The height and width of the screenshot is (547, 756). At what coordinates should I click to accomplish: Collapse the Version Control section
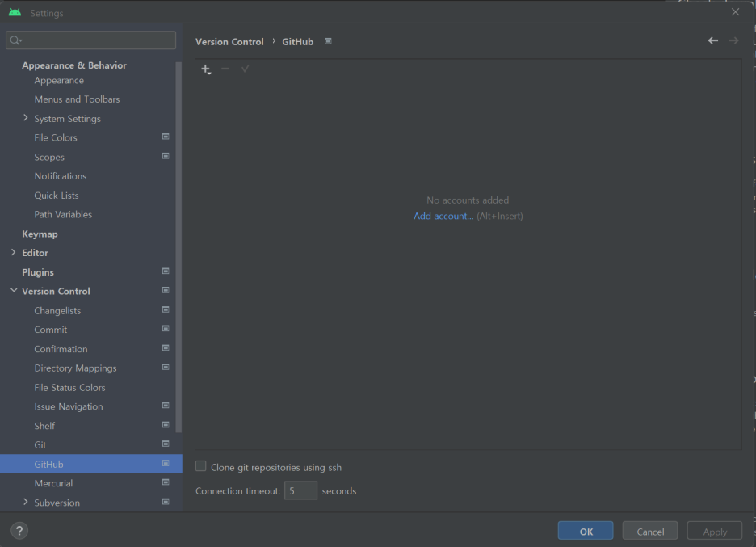coord(14,290)
